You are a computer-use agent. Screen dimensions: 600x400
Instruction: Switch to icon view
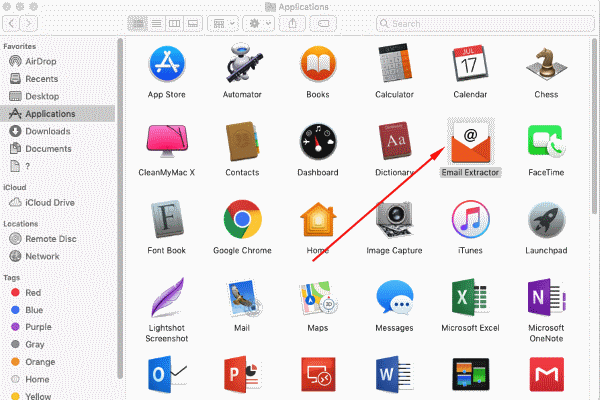137,24
